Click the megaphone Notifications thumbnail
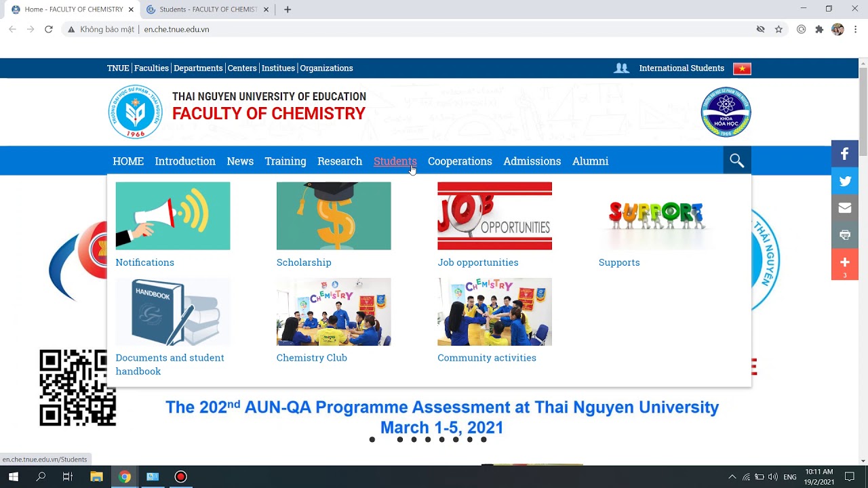 (173, 216)
